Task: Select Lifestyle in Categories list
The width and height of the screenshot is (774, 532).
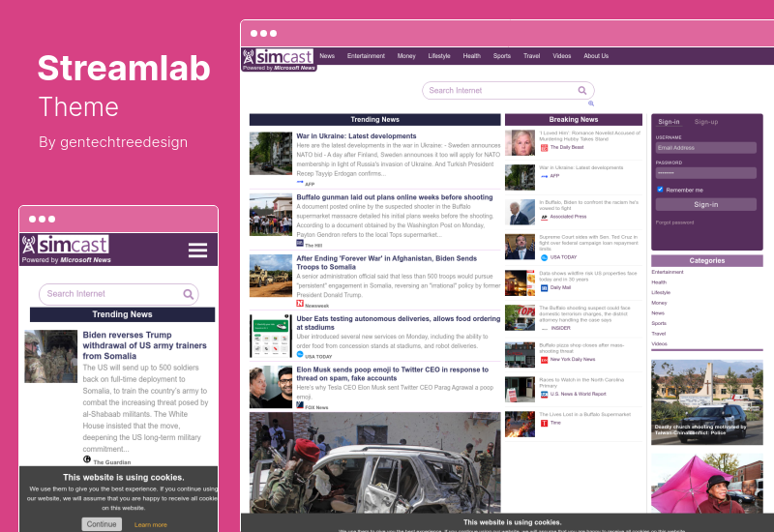Action: coord(661,293)
